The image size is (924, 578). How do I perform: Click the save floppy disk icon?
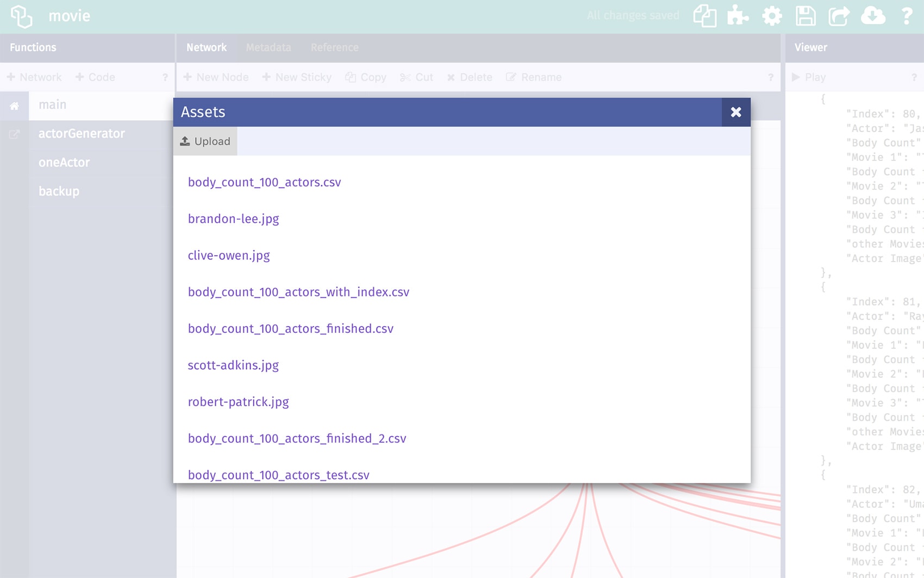click(806, 16)
